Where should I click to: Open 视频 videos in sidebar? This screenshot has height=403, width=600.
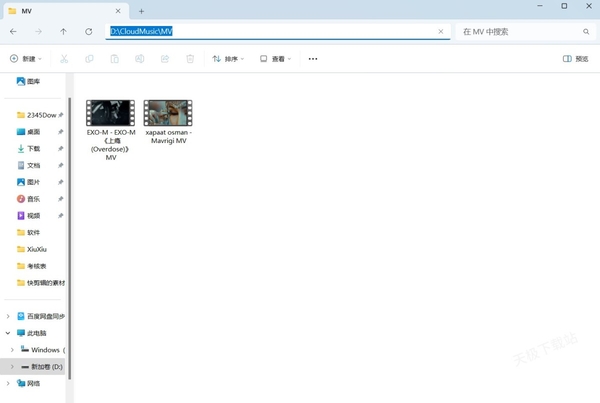[29, 216]
